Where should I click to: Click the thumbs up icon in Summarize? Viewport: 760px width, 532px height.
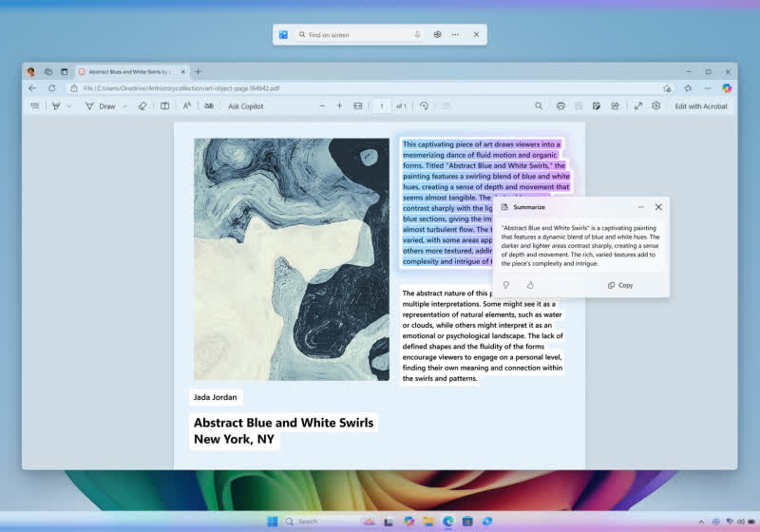tap(530, 285)
